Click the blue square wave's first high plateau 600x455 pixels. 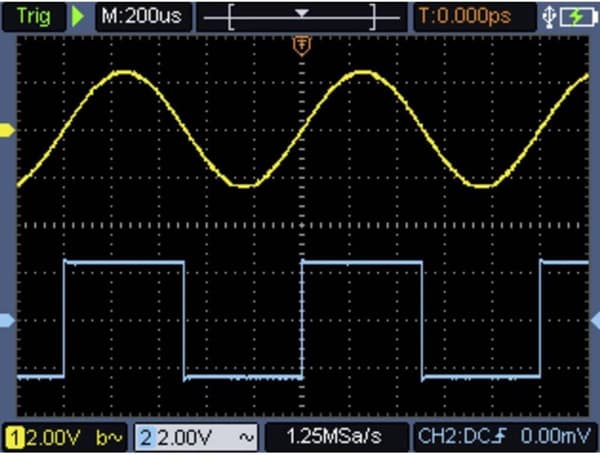[124, 263]
